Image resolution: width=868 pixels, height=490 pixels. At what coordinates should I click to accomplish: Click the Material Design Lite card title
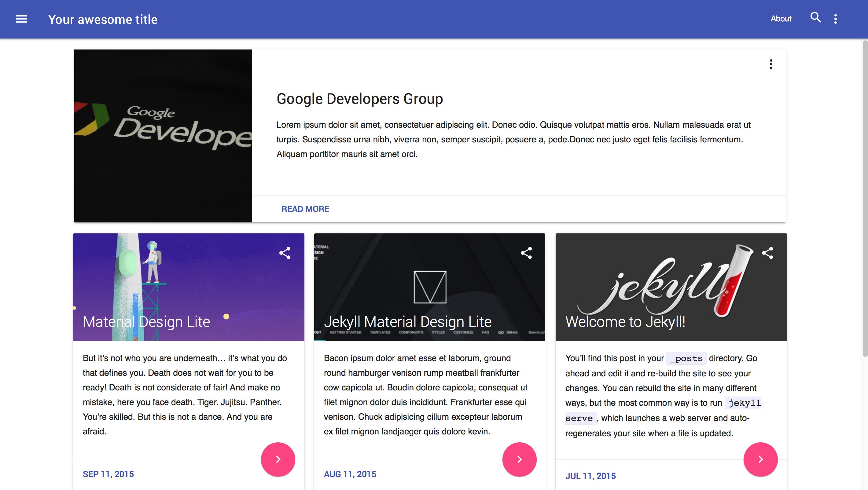pos(147,322)
